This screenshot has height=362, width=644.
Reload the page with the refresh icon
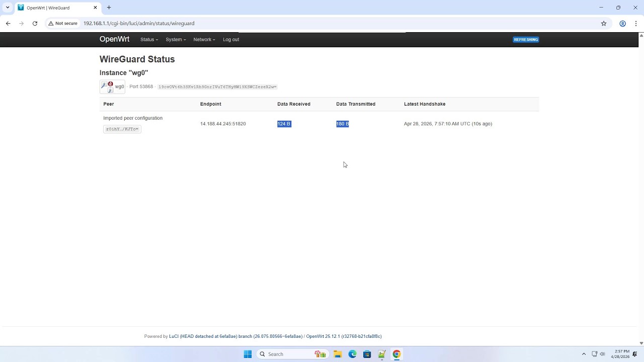tap(35, 23)
